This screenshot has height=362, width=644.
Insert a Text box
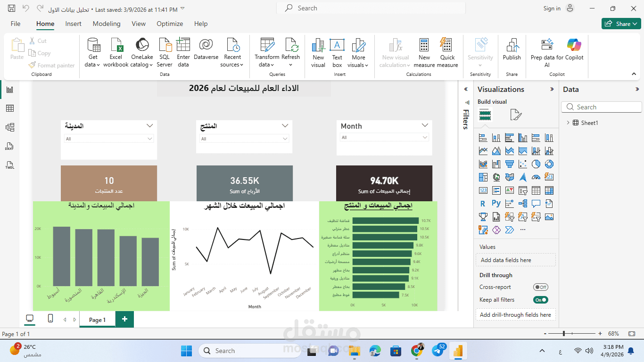337,52
